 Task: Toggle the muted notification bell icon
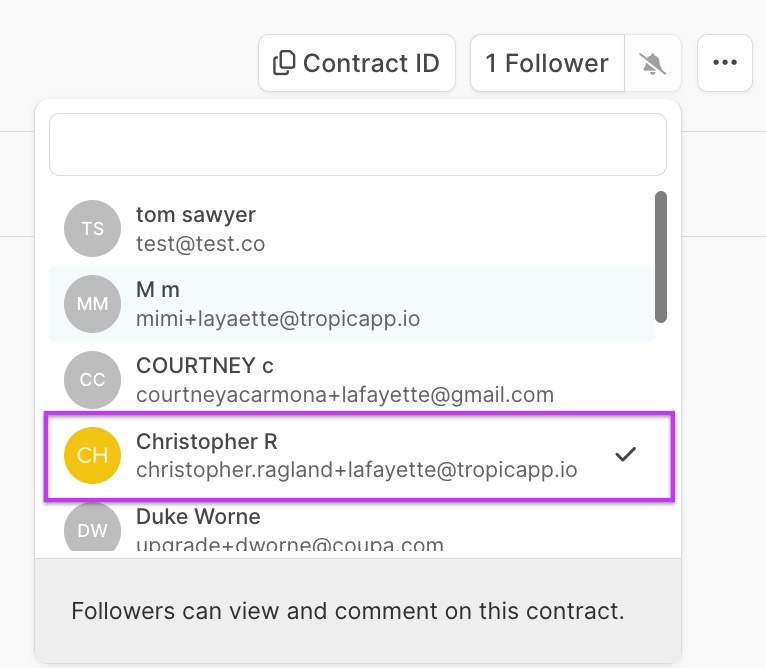coord(653,64)
